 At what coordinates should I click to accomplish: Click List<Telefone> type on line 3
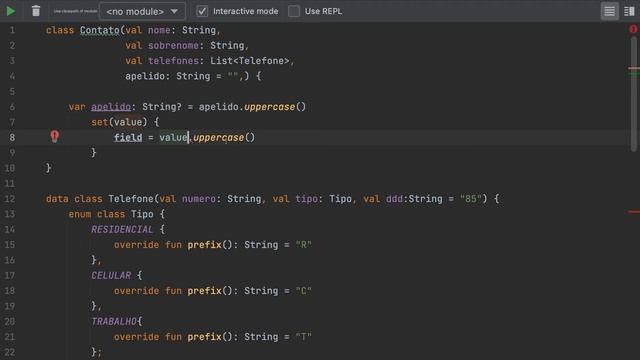250,61
